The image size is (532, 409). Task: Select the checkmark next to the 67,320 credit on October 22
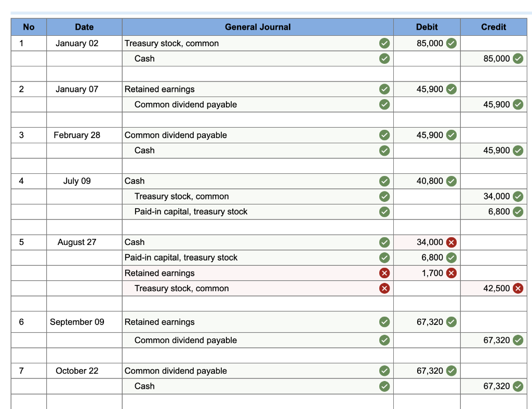516,386
